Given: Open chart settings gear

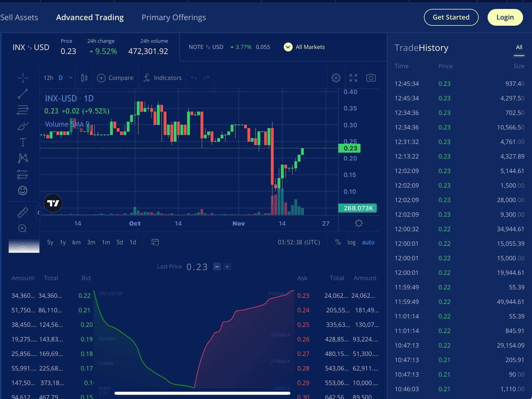Looking at the screenshot, I should coord(336,78).
